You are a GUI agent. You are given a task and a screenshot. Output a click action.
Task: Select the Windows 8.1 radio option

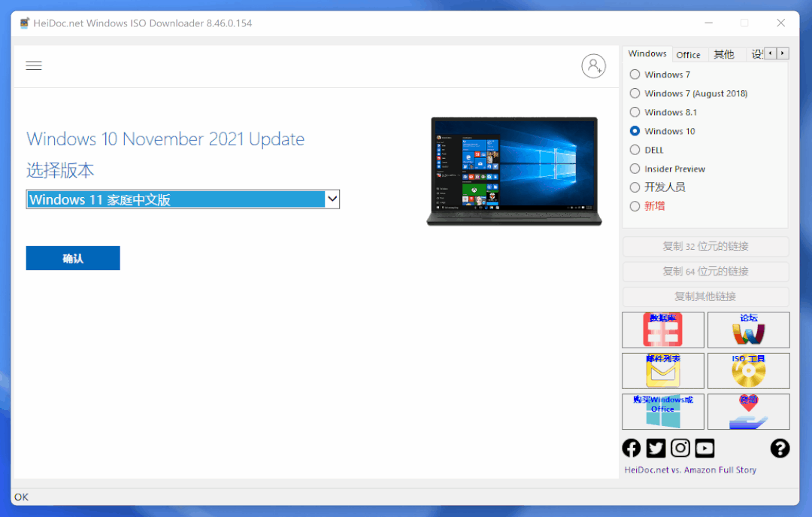[635, 112]
